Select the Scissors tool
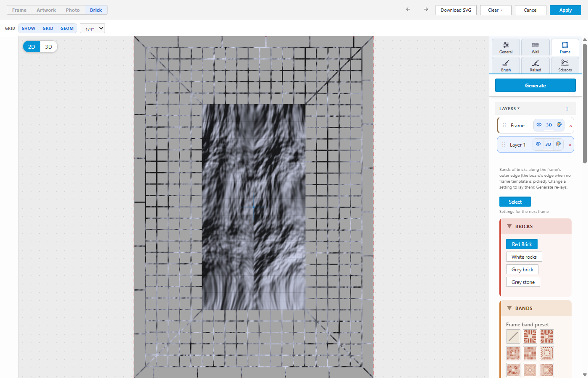 pyautogui.click(x=565, y=66)
